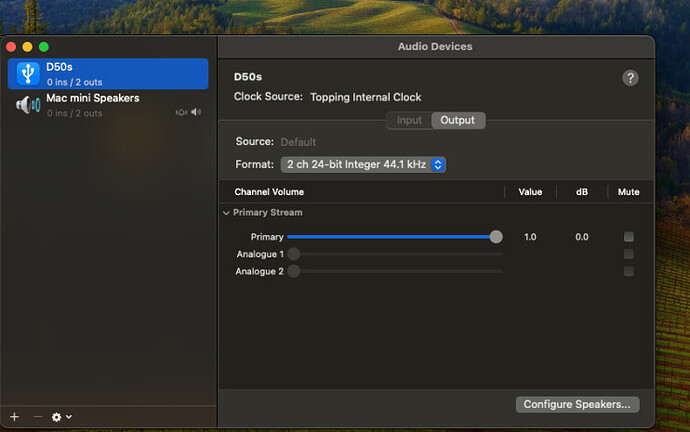Click the Primary value field 1.0

click(530, 237)
